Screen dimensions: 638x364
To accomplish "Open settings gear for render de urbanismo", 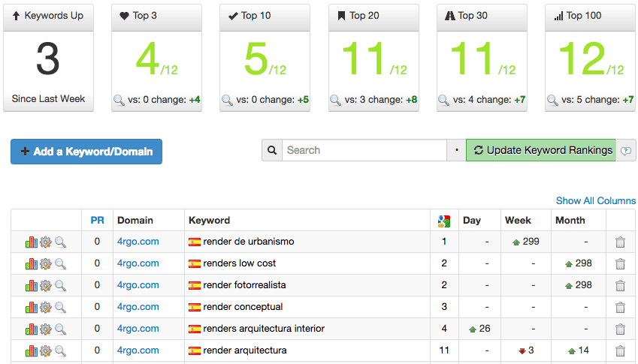I will click(x=46, y=242).
